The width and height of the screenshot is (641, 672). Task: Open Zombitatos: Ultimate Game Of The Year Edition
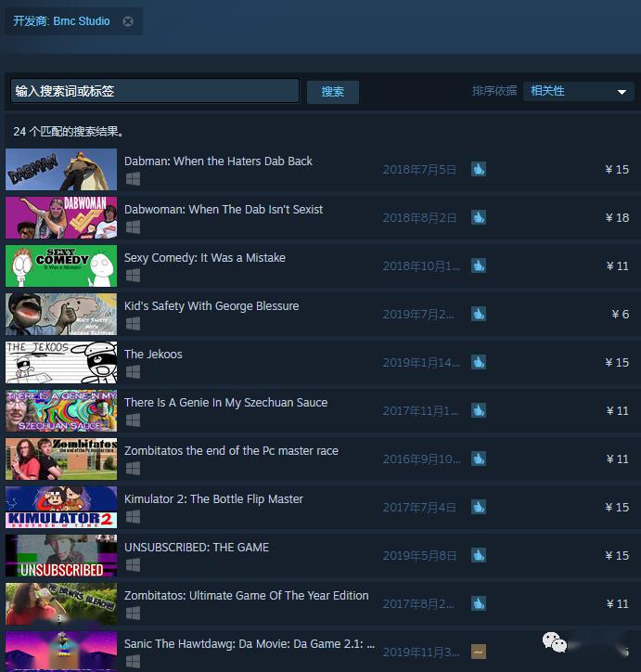246,596
